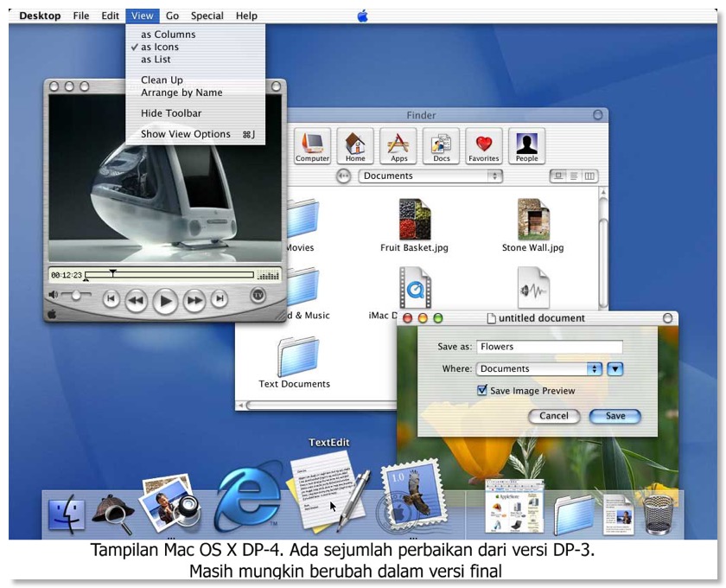
Task: Toggle Finder toolbar with title bar oval button
Action: pos(598,114)
